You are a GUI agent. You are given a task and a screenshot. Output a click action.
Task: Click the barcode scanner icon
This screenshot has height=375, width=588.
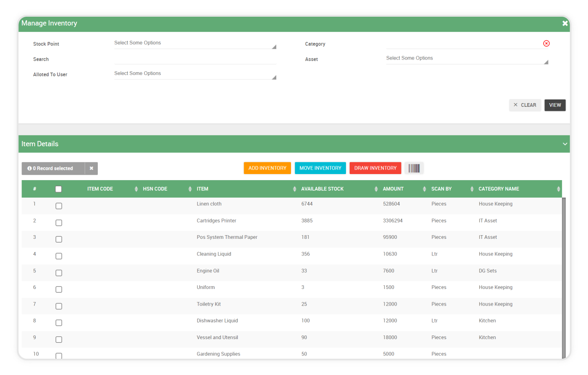(x=414, y=168)
